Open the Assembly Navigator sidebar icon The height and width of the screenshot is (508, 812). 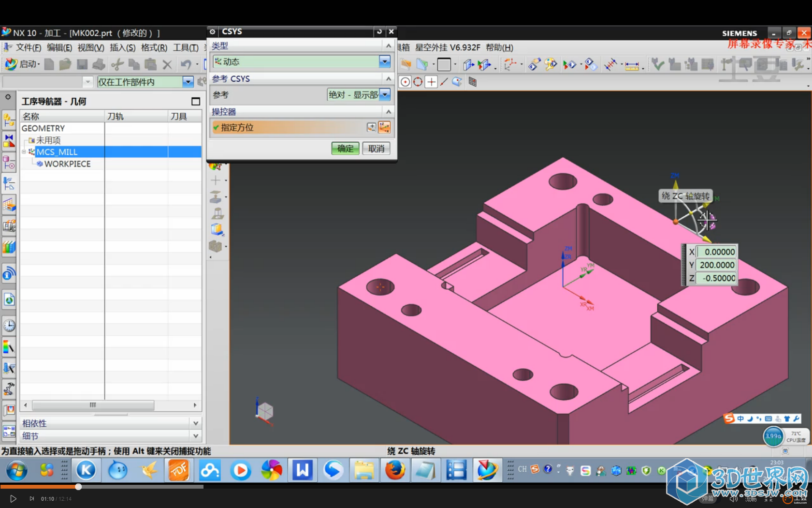tap(9, 120)
